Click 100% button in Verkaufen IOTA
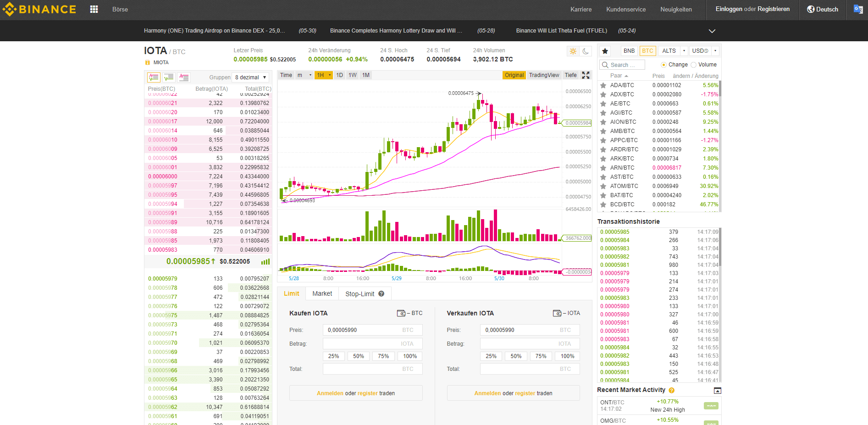Viewport: 868px width, 425px height. [567, 356]
